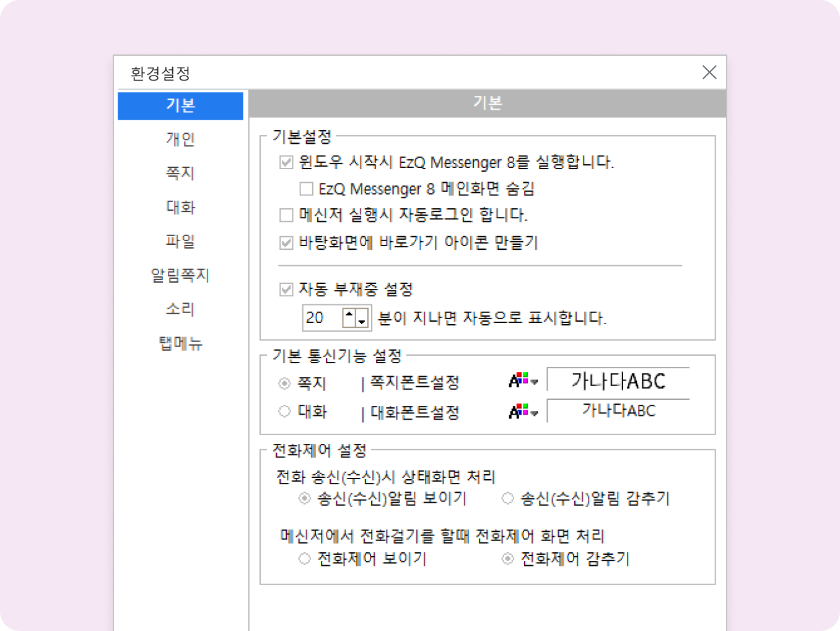Open the 소리 settings tab
840x631 pixels.
coord(180,309)
